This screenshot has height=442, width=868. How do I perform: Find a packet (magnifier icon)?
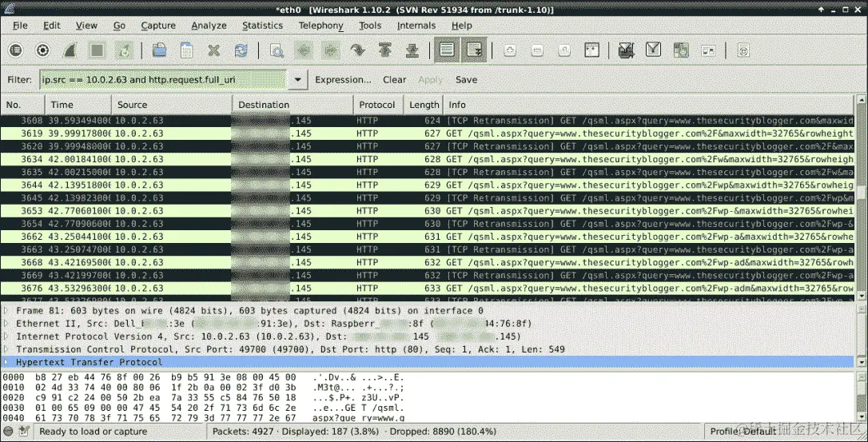click(277, 50)
